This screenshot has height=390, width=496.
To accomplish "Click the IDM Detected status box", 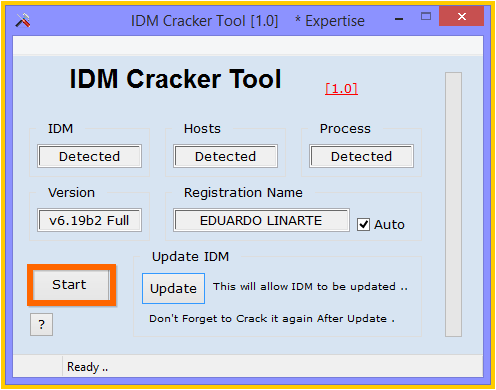I will [x=89, y=156].
